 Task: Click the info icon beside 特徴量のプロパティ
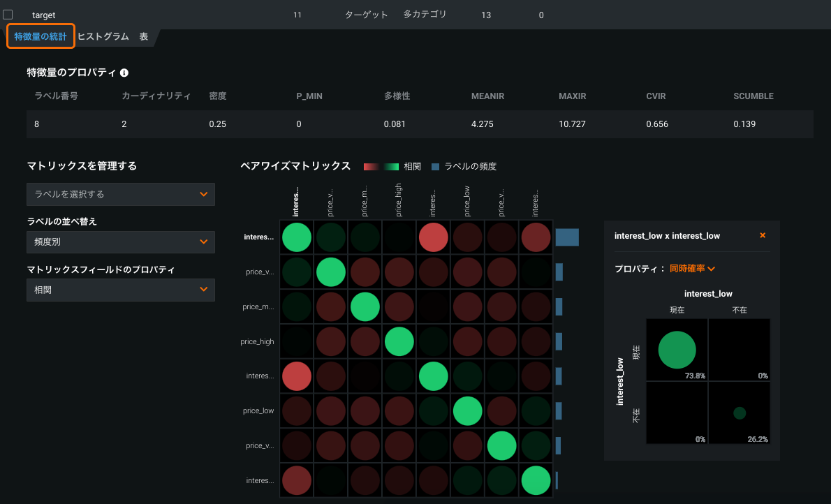tap(124, 73)
